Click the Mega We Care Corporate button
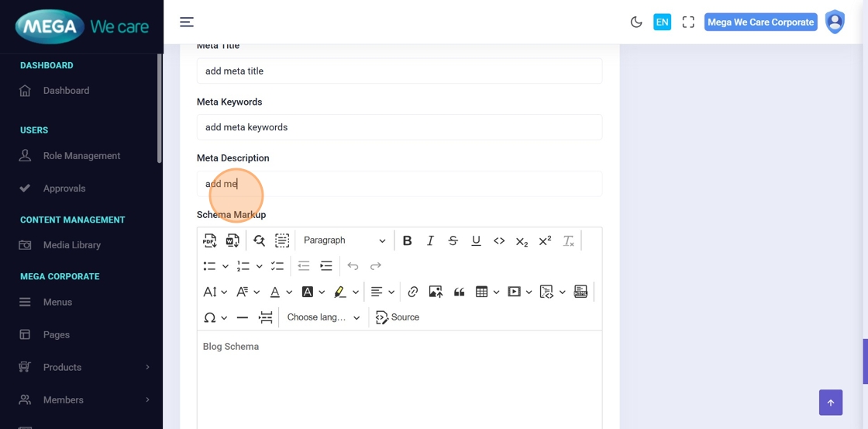 pyautogui.click(x=760, y=22)
